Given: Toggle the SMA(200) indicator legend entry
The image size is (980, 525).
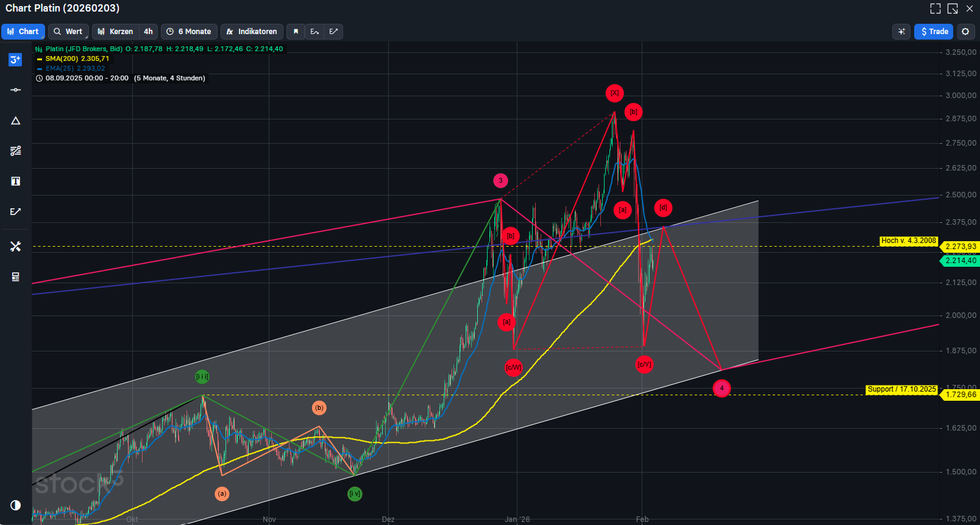Looking at the screenshot, I should tap(77, 59).
